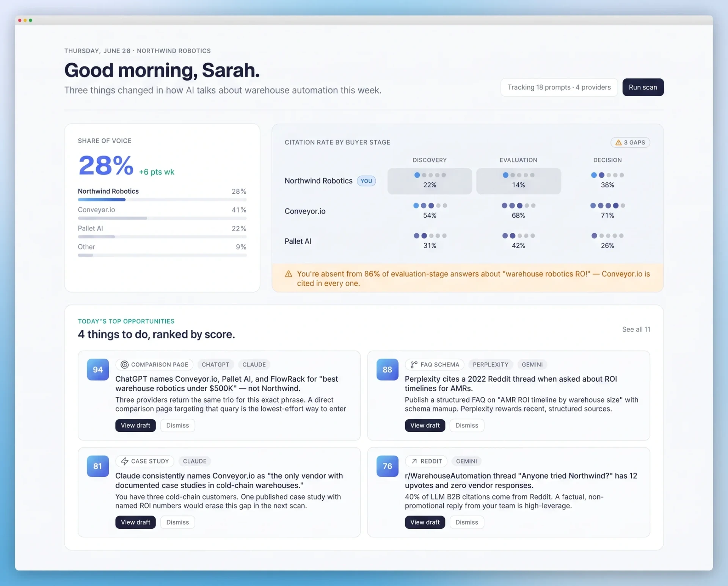The height and width of the screenshot is (586, 728).
Task: Dismiss the Reddit thread opportunity
Action: (x=467, y=522)
